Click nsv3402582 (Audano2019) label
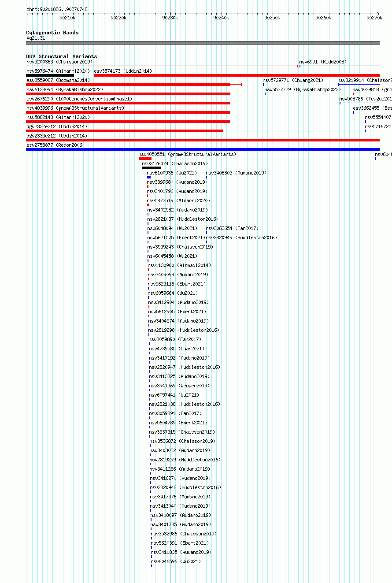Viewport: 392px width, 583px height. tap(178, 210)
